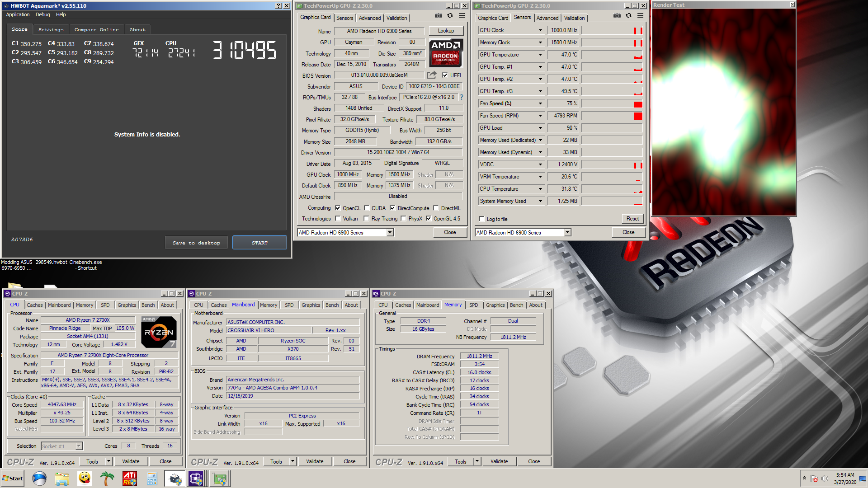The width and height of the screenshot is (868, 488).
Task: Open GPU Temperature sensor dropdown
Action: point(540,55)
